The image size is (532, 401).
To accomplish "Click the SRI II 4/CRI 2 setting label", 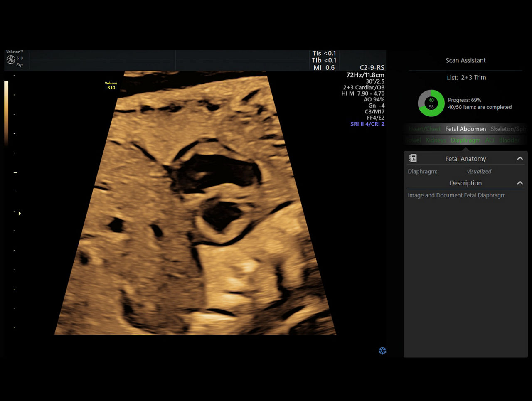I will (x=367, y=124).
